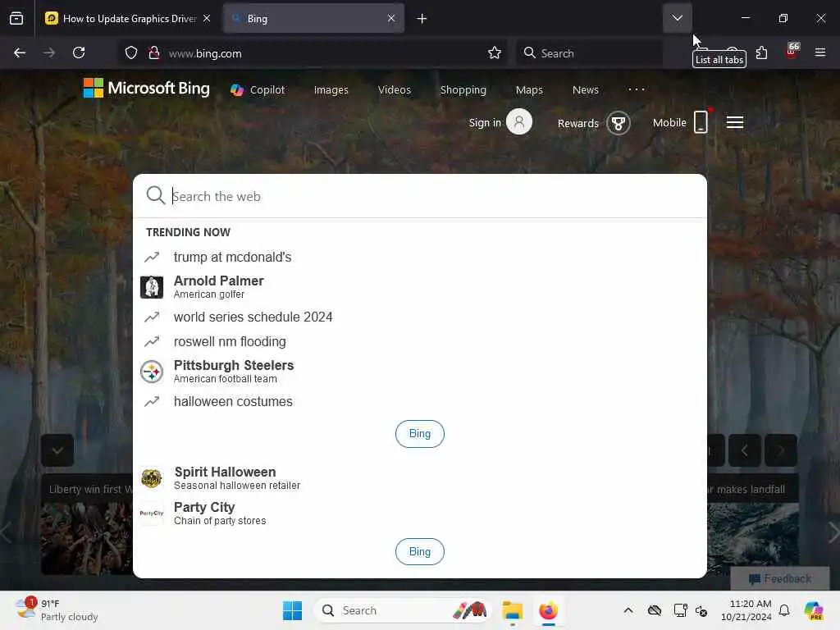Expand more Bing options three dots
This screenshot has width=840, height=630.
pyautogui.click(x=637, y=89)
